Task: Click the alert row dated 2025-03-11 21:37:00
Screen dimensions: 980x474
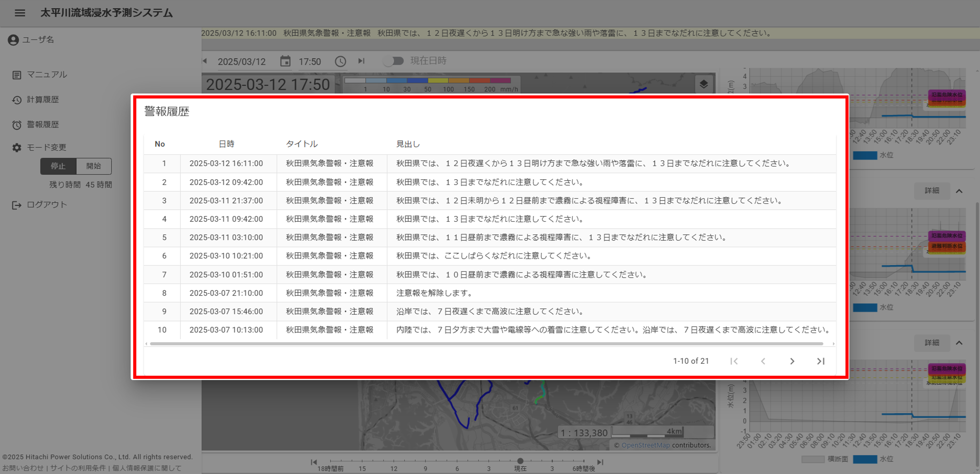Action: (x=226, y=201)
